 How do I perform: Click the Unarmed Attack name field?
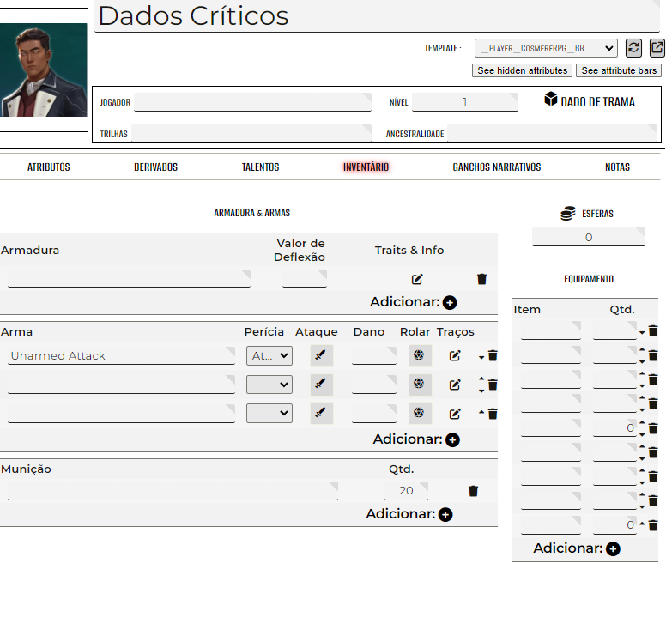121,355
